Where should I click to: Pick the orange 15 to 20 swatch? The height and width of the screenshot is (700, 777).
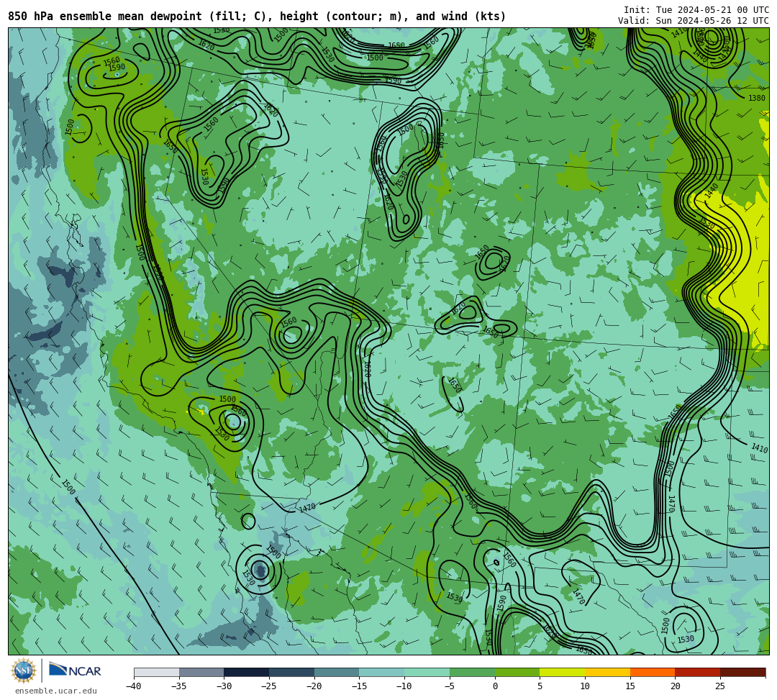653,672
